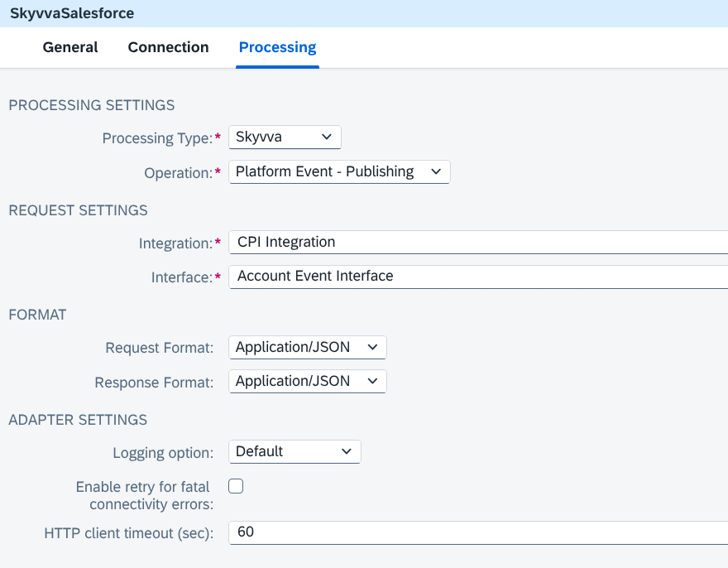728x568 pixels.
Task: Expand the Operation dropdown
Action: [339, 172]
